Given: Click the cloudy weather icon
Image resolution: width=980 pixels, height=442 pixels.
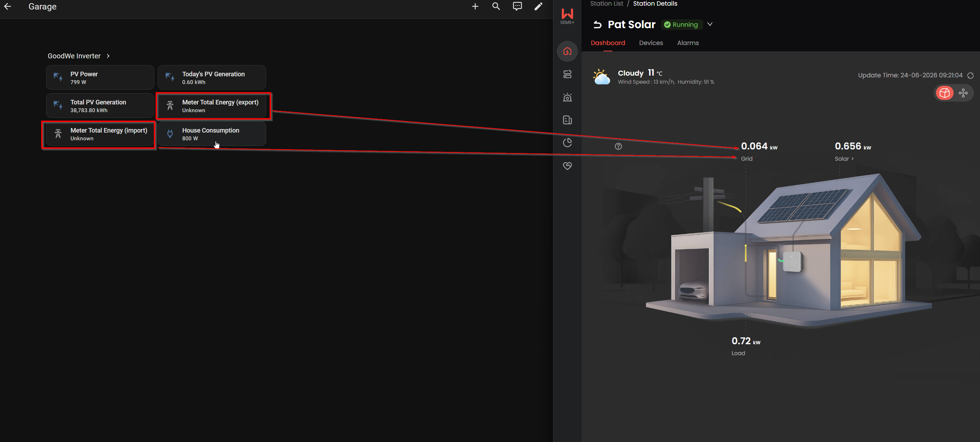Looking at the screenshot, I should (x=602, y=77).
